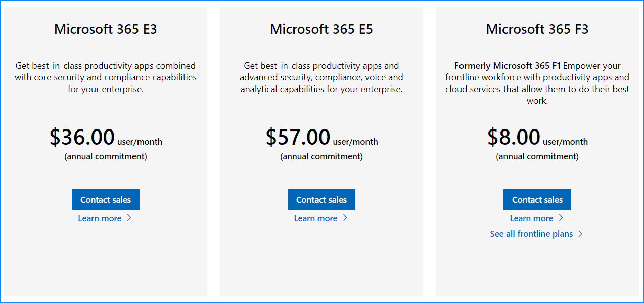Screen dimensions: 644x303
Task: Click annual commitment text under E5 price
Action: pos(321,156)
